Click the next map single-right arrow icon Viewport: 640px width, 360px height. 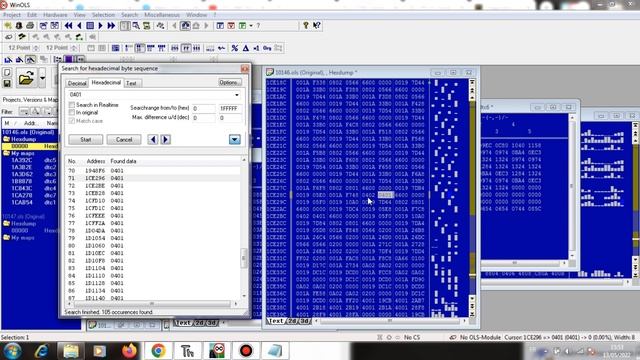tap(100, 26)
